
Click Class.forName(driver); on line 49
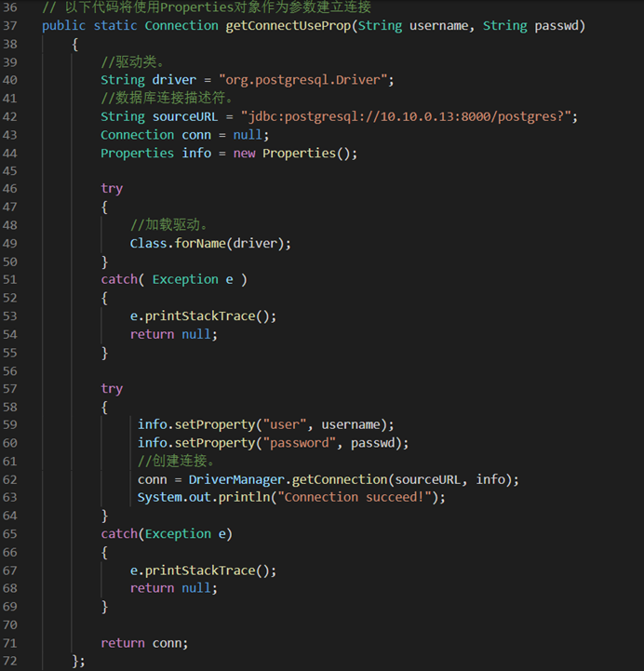coord(210,243)
